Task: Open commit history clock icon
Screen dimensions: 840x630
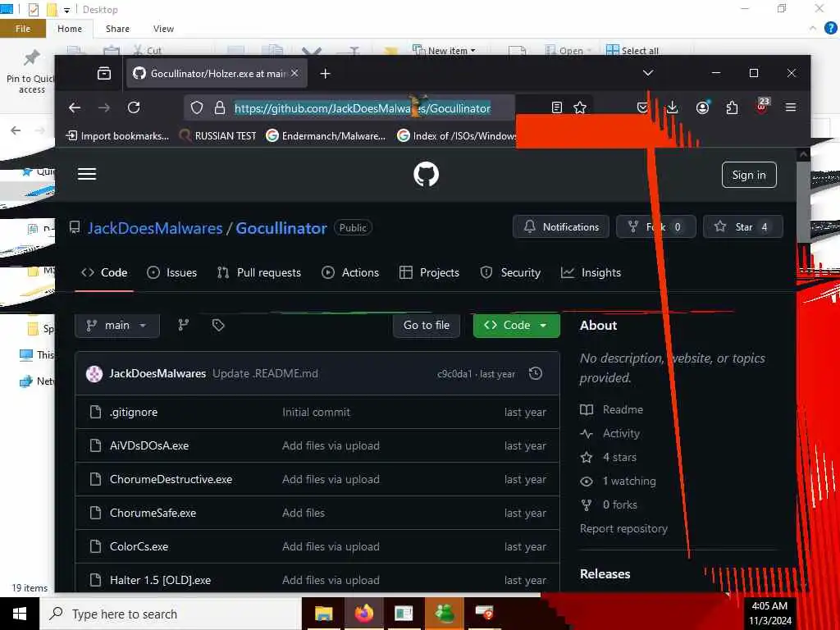Action: pyautogui.click(x=535, y=373)
